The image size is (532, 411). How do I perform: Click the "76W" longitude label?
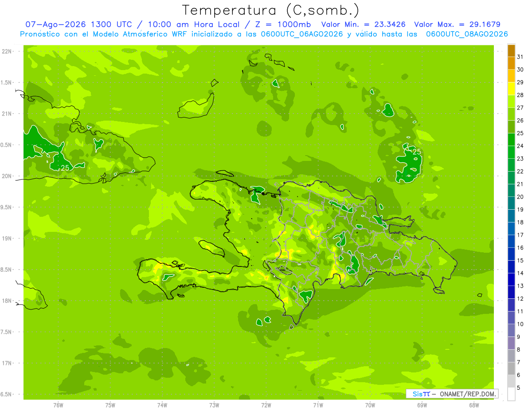[58, 405]
